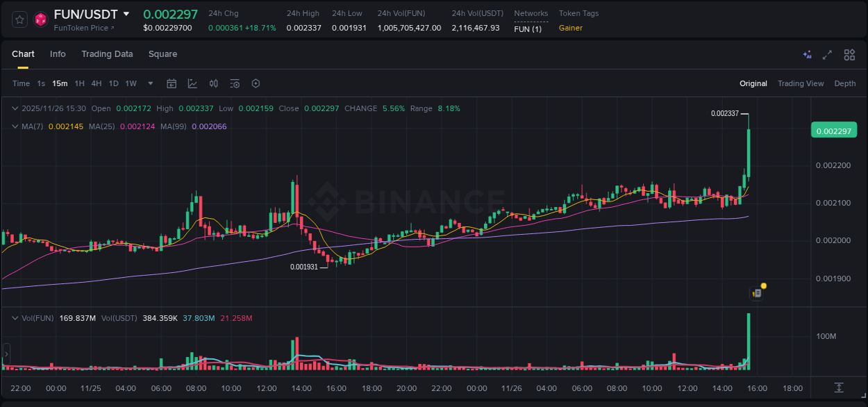This screenshot has height=407, width=868.
Task: Launch the AI assistant icon
Action: click(x=807, y=54)
